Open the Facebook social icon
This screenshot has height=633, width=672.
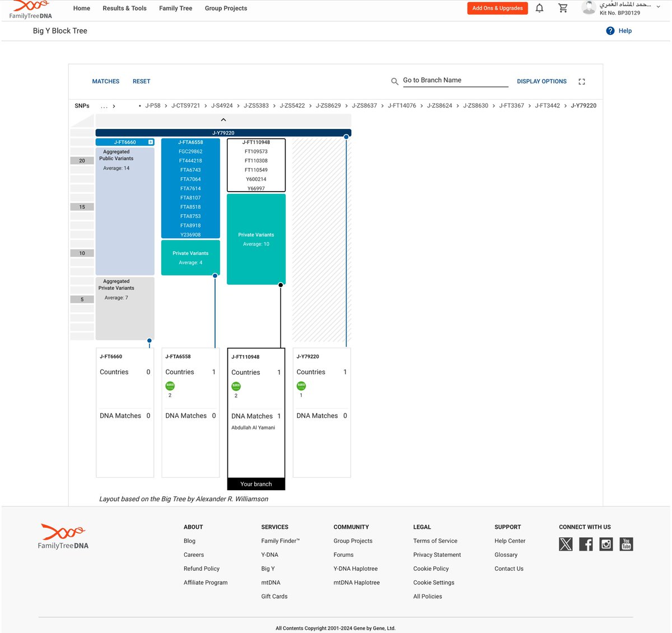coord(586,544)
